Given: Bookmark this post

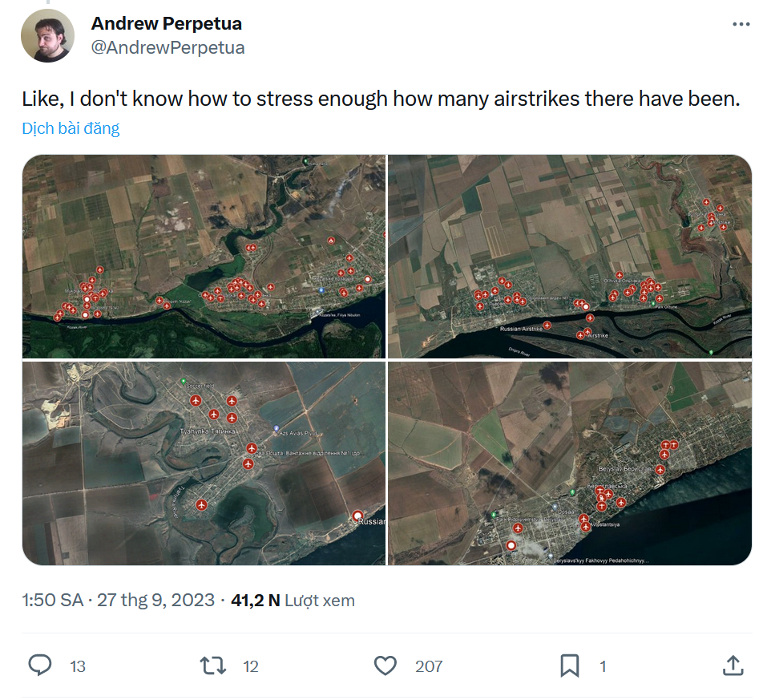Looking at the screenshot, I should click(x=569, y=666).
